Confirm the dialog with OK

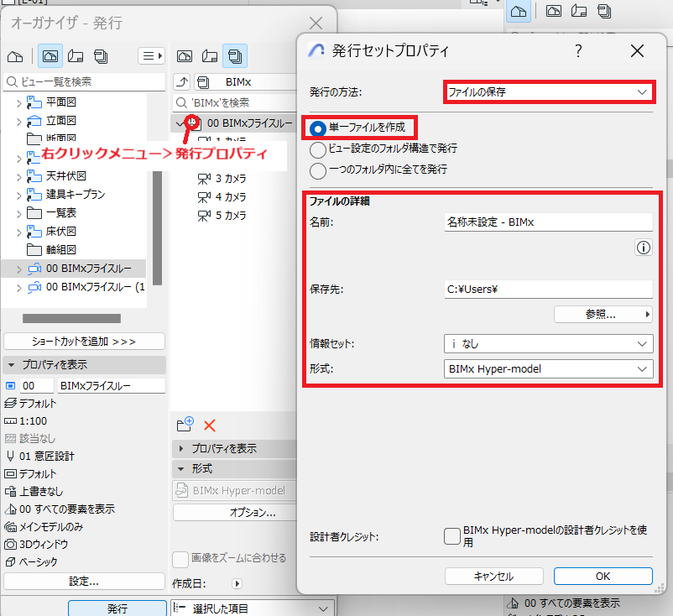coord(603,576)
